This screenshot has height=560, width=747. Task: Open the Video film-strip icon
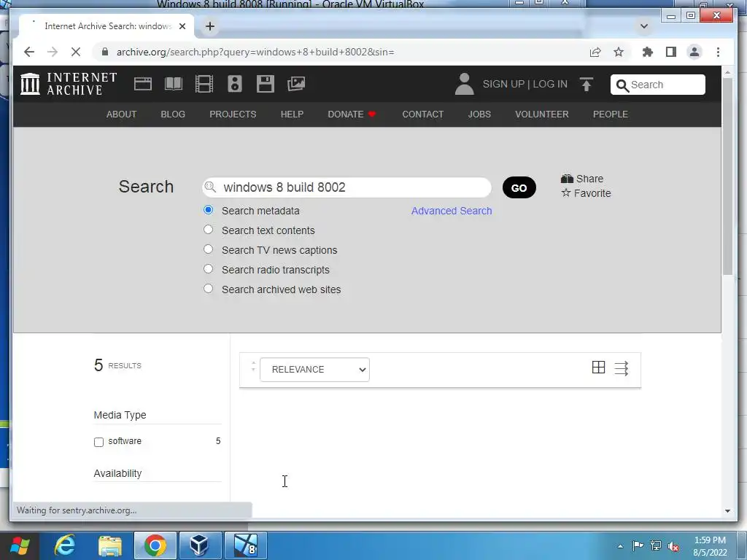coord(204,84)
